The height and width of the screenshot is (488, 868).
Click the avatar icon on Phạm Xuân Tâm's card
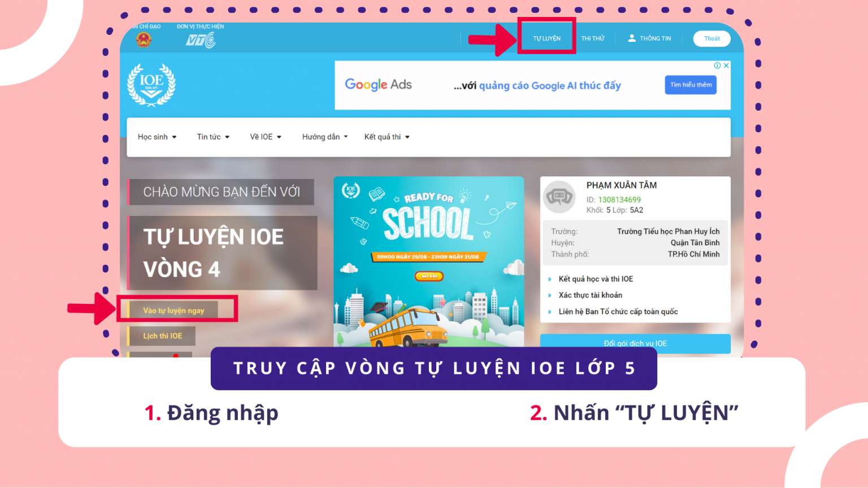[559, 197]
